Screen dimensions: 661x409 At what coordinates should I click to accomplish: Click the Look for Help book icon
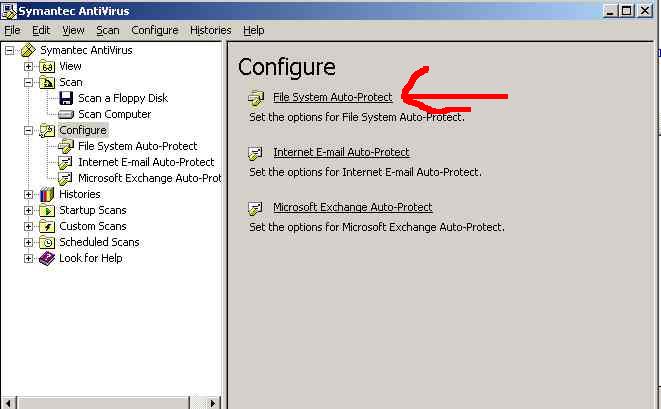(47, 258)
